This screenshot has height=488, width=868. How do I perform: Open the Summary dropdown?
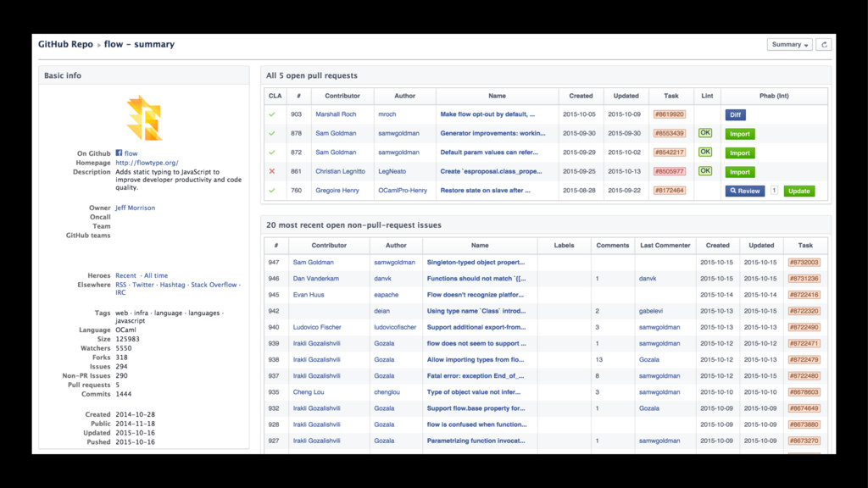click(x=790, y=45)
